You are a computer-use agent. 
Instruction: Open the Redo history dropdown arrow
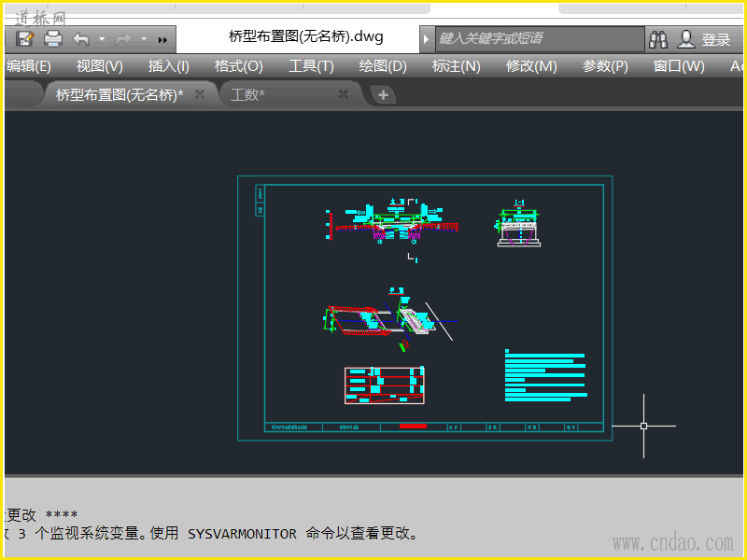click(x=144, y=39)
